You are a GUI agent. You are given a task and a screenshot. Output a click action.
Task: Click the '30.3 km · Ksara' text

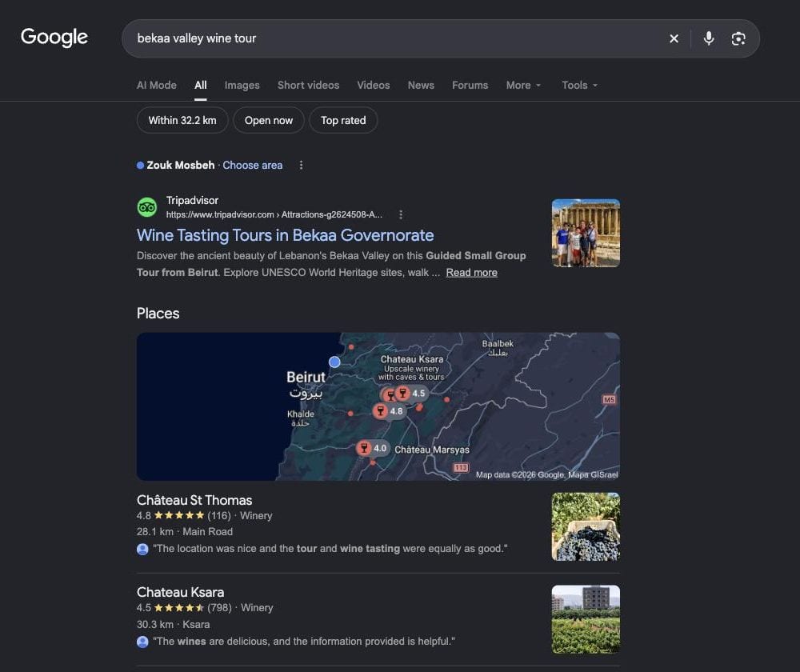[x=173, y=625]
